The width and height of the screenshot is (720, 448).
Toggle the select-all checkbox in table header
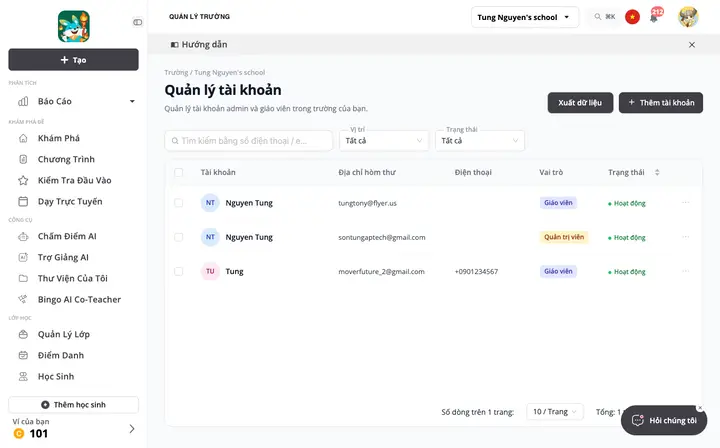point(179,173)
